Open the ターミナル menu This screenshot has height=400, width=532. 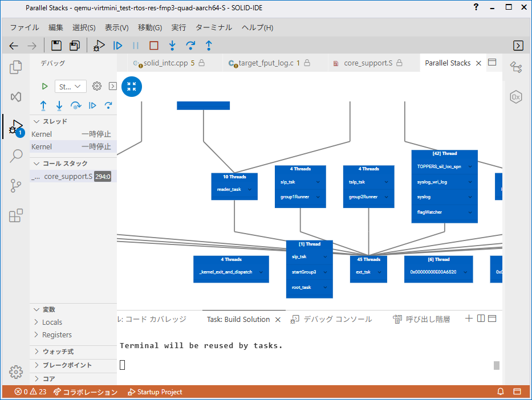214,27
